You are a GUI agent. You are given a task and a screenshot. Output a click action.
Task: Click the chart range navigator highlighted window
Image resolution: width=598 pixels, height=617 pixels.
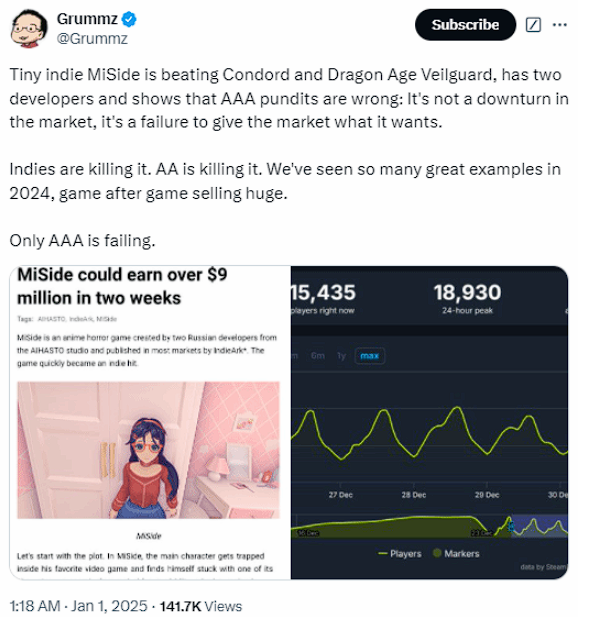pos(539,526)
